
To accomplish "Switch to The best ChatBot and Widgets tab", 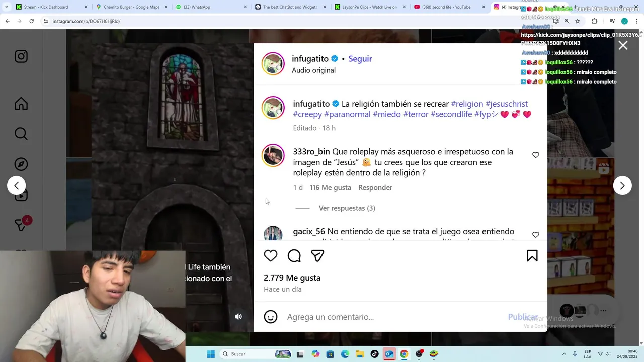I will 290,7.
